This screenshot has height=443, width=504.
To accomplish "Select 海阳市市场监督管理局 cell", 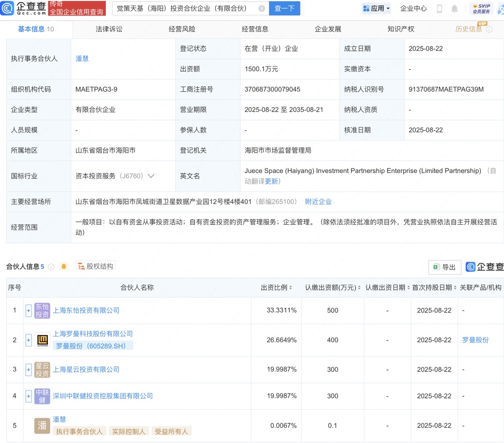I will (278, 151).
